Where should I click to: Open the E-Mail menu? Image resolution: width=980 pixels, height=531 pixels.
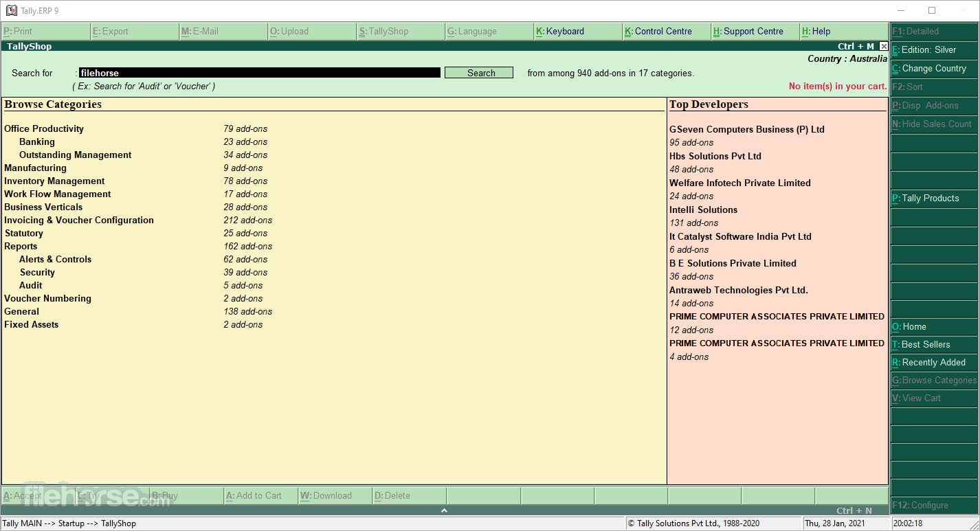(223, 32)
